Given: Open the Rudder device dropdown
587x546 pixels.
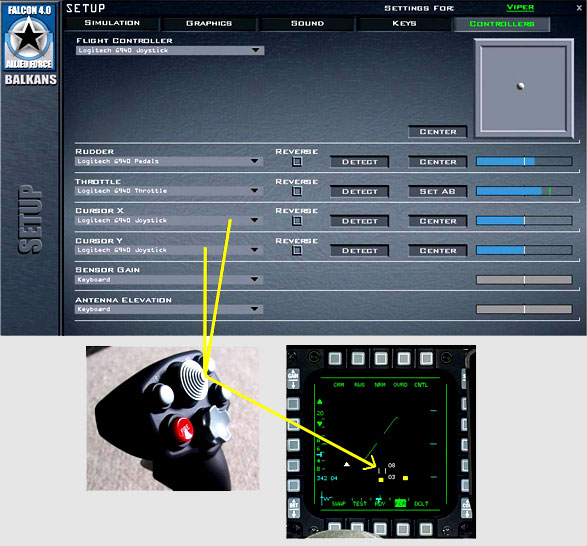Looking at the screenshot, I should [x=169, y=161].
